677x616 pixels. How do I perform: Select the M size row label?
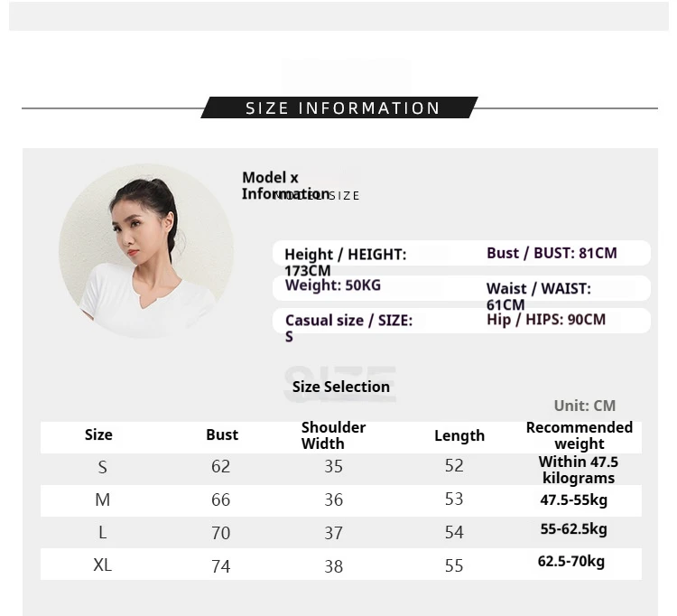103,499
